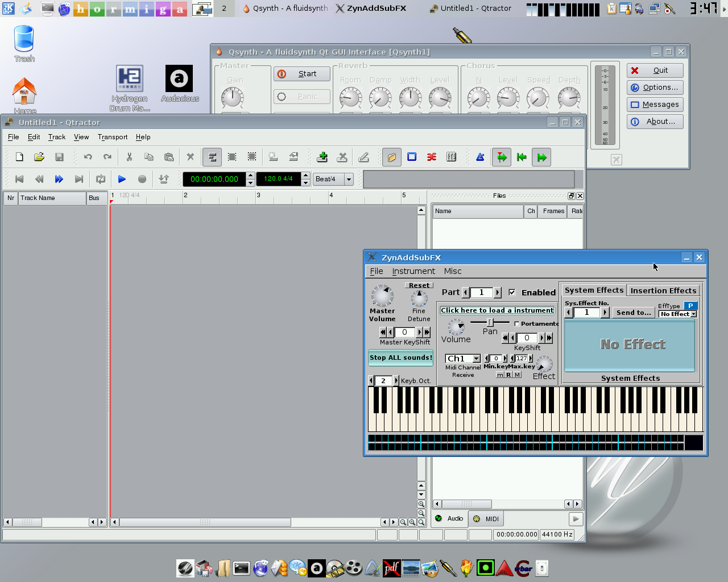This screenshot has height=582, width=728.
Task: Enable the Portamento checkbox
Action: coord(516,324)
